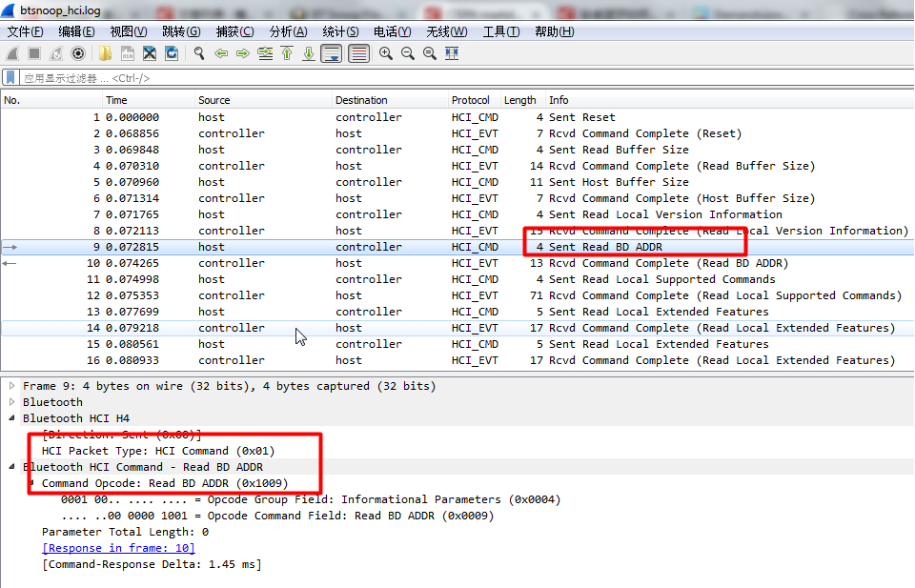915x588 pixels.
Task: Click the display filter input field
Action: [x=467, y=77]
